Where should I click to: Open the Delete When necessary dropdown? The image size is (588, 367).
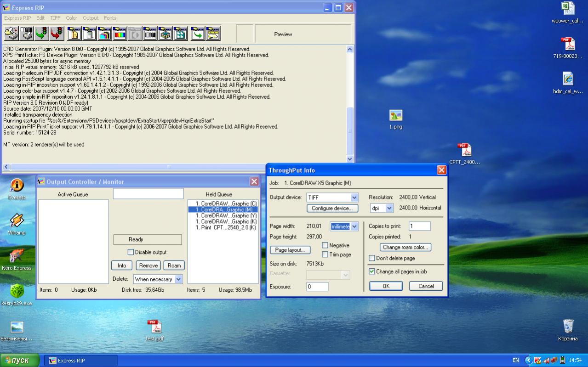click(178, 279)
